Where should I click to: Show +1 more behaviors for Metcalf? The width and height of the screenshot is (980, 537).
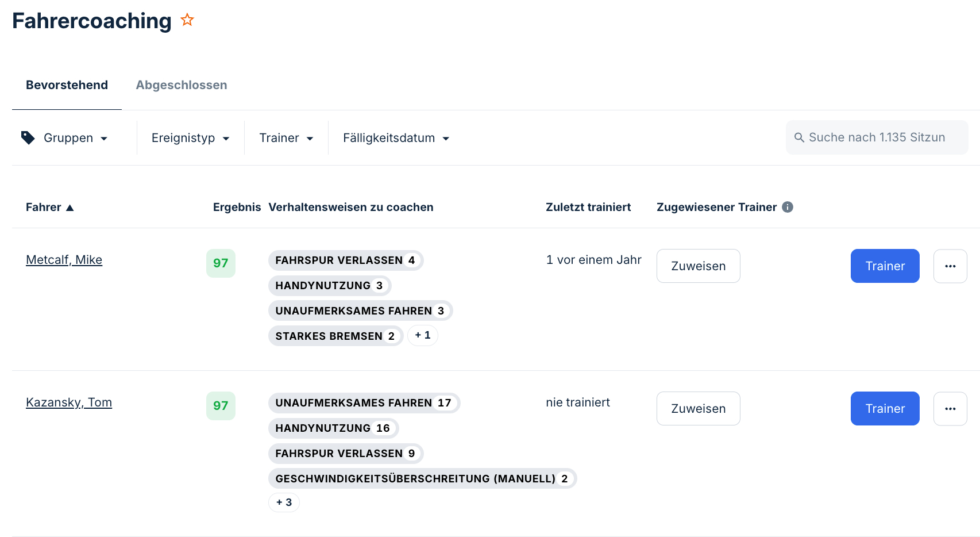click(x=423, y=335)
